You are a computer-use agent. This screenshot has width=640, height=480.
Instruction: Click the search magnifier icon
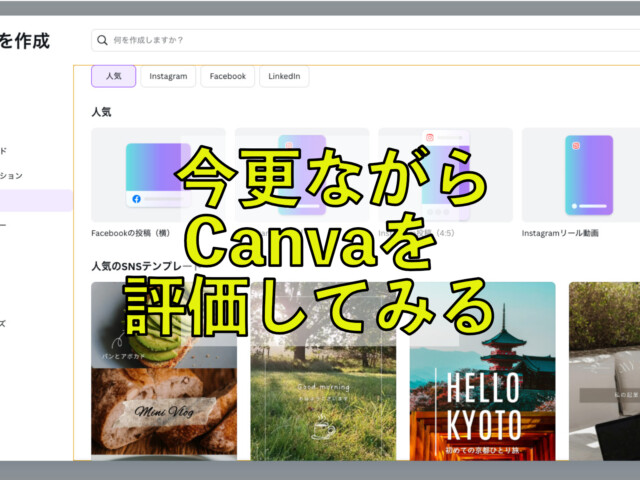(x=102, y=40)
